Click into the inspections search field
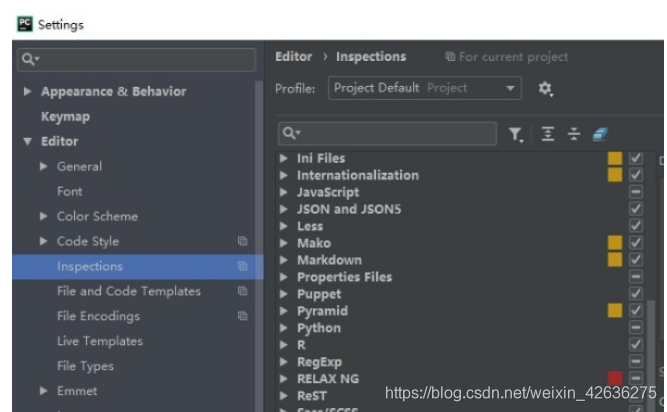The image size is (667, 412). point(387,134)
